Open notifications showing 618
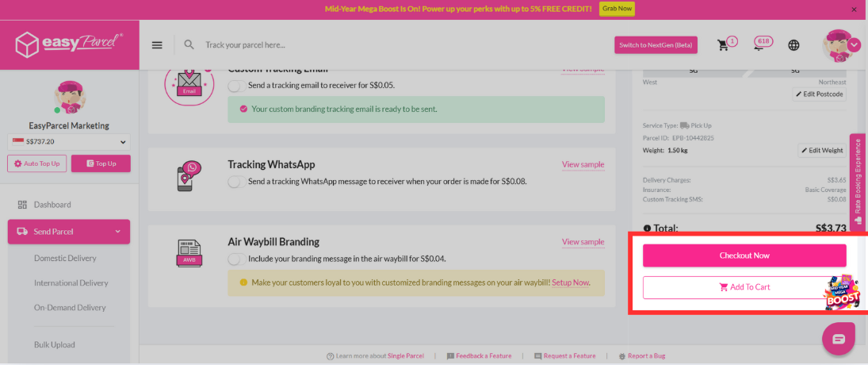Screen dimensions: 868x365 pos(763,43)
